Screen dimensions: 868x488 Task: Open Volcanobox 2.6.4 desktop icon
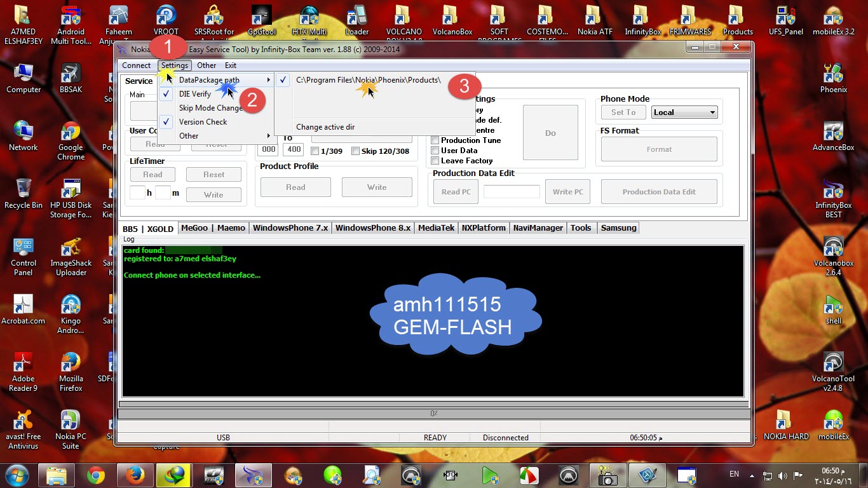pos(833,257)
